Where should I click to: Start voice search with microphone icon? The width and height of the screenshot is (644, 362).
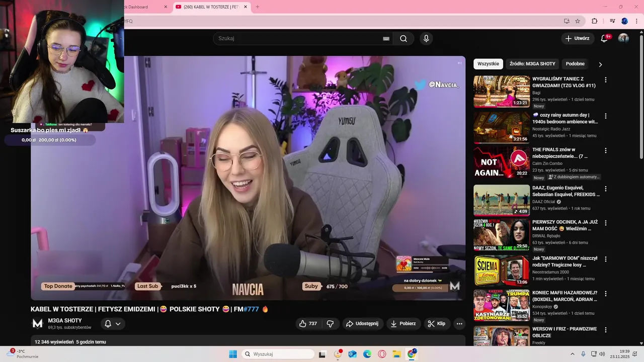[x=426, y=39]
